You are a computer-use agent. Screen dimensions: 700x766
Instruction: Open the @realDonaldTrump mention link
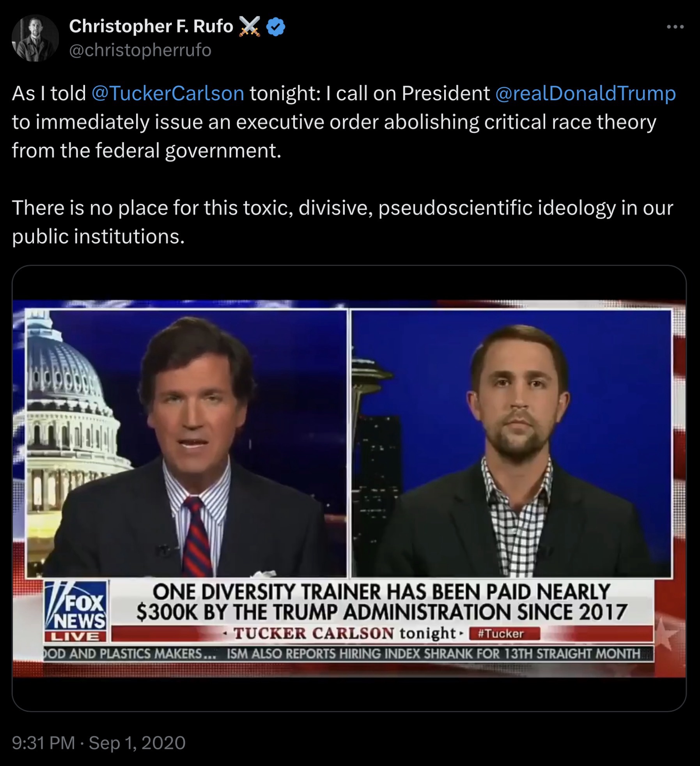click(x=585, y=93)
